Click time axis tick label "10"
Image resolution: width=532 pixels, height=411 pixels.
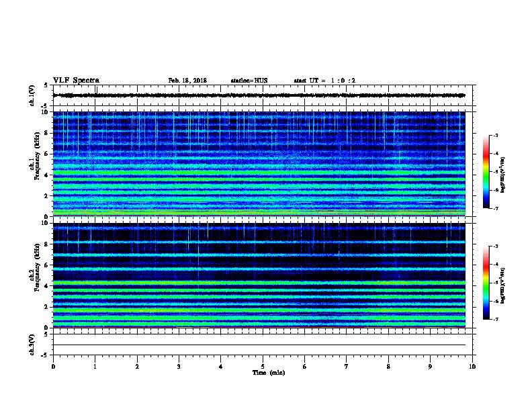472,367
